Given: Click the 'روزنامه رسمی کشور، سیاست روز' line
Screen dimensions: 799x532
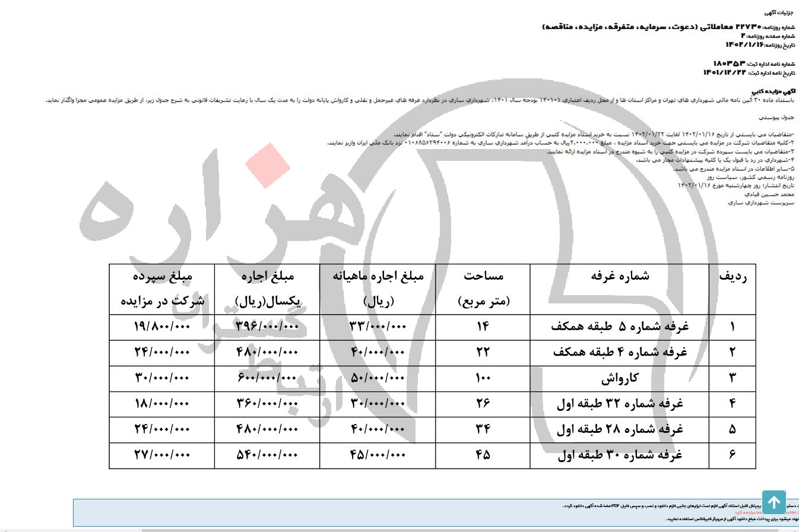Looking at the screenshot, I should coord(750,177).
